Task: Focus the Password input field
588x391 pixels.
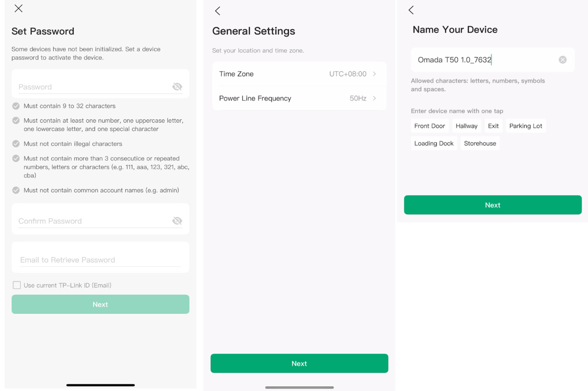Action: 94,87
